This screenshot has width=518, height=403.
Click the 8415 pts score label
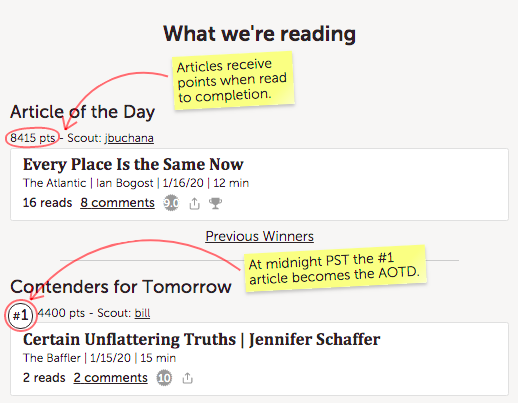(32, 138)
